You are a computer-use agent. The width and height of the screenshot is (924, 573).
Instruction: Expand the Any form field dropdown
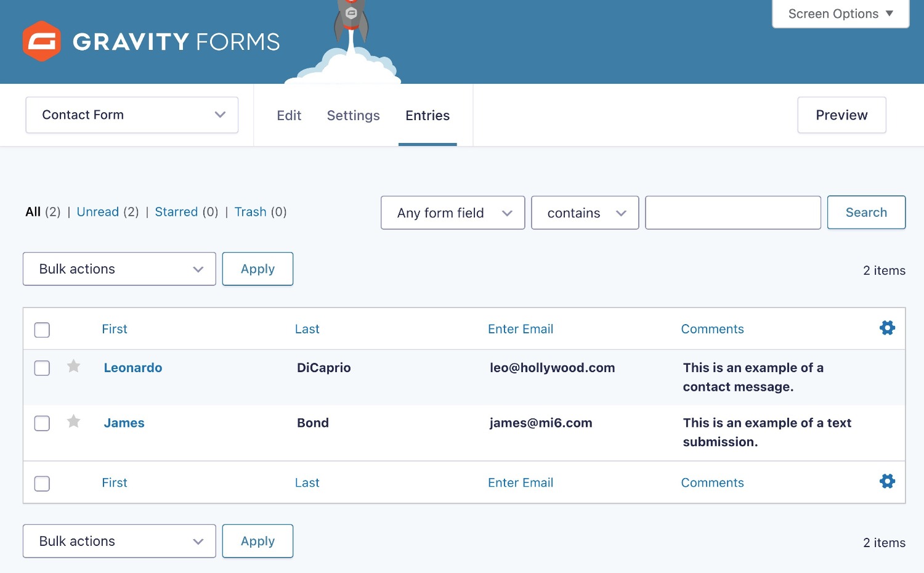coord(453,213)
